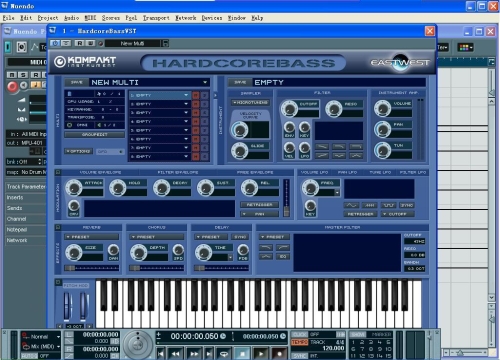Turn the Glide knob

pyautogui.click(x=239, y=150)
